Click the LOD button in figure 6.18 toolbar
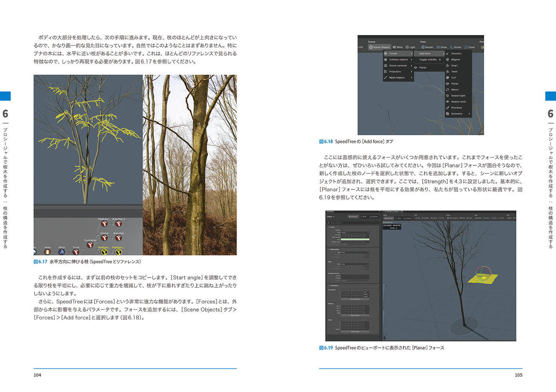This screenshot has height=392, width=556. [361, 47]
